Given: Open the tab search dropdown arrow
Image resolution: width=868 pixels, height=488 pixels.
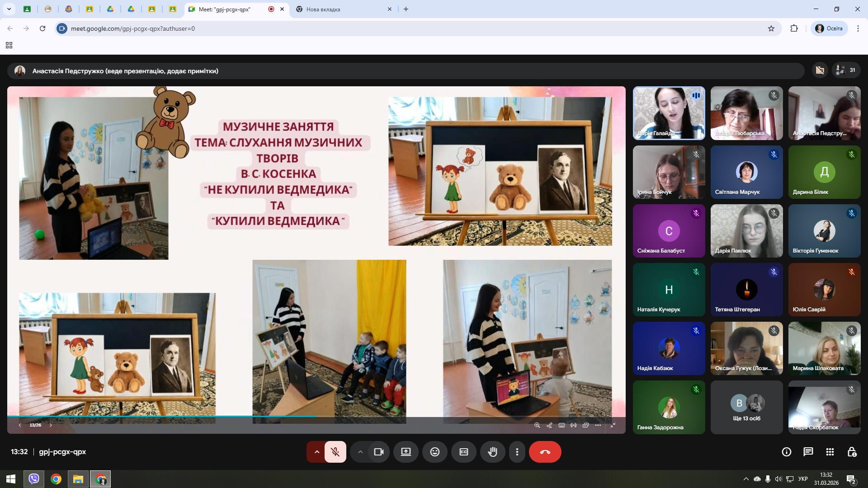Looking at the screenshot, I should 9,9.
